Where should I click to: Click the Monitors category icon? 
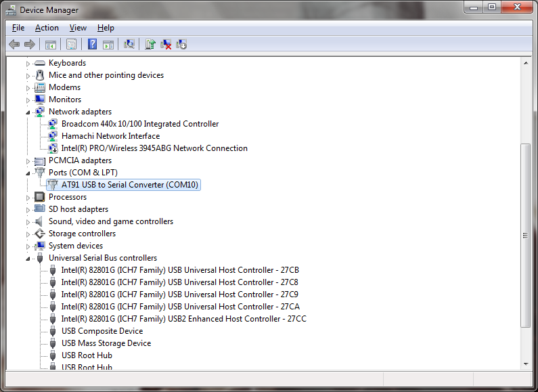point(40,100)
